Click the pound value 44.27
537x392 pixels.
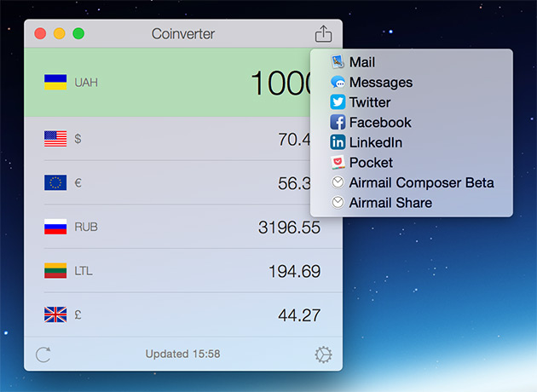click(x=299, y=315)
